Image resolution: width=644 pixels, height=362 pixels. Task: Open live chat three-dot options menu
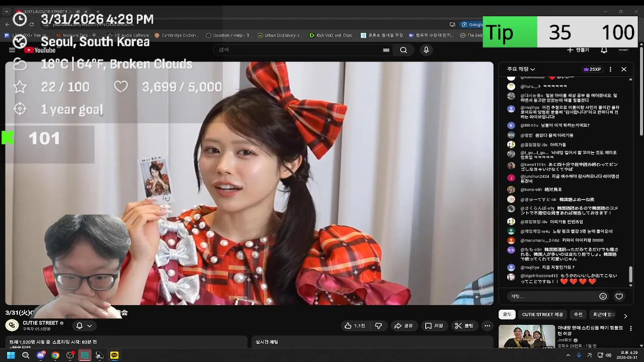610,69
